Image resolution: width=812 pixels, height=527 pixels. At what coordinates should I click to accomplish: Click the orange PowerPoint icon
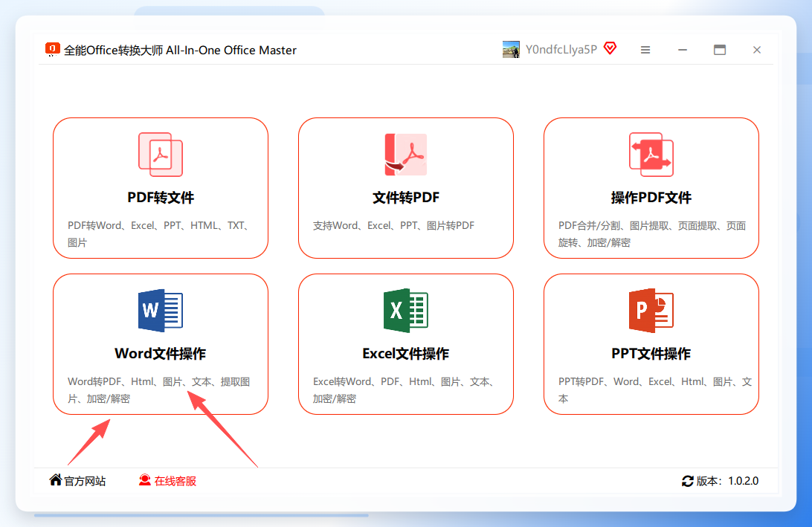coord(651,310)
